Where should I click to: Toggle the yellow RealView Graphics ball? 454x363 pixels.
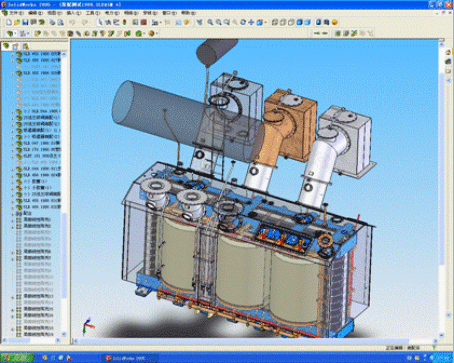(335, 22)
